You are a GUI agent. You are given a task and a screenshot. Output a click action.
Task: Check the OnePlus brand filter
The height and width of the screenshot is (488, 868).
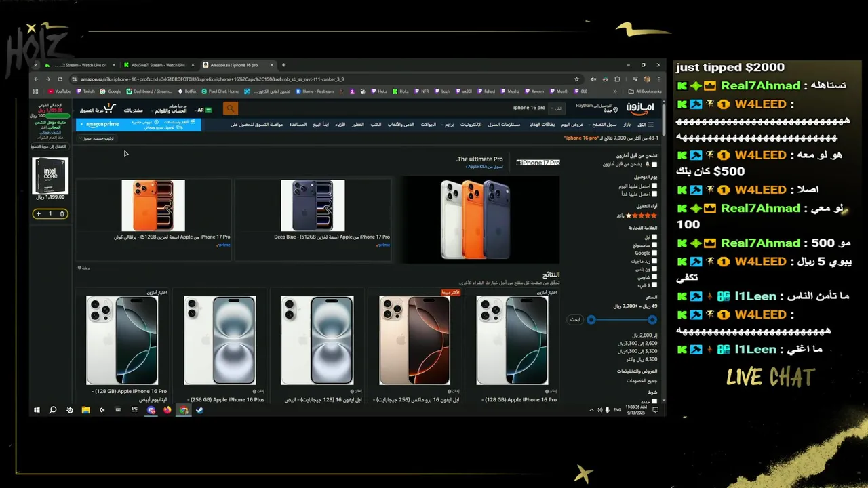pyautogui.click(x=654, y=269)
